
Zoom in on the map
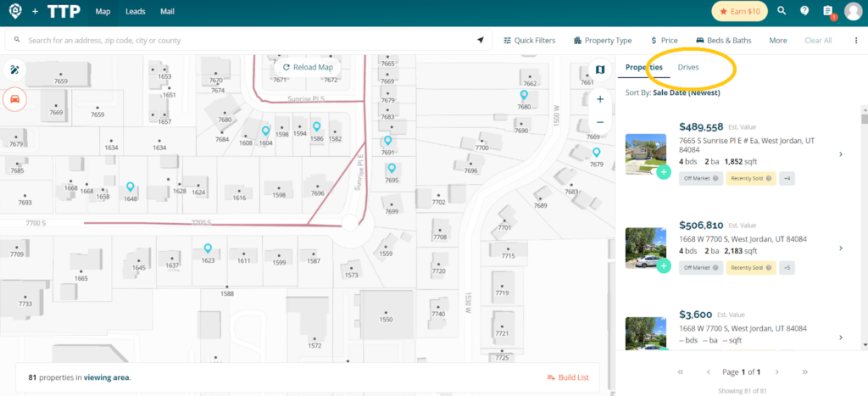coord(600,99)
